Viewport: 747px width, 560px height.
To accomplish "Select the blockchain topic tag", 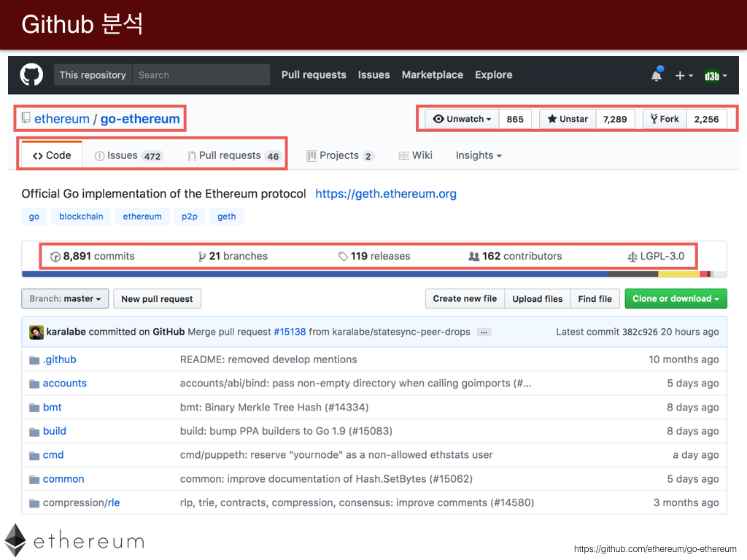I will point(81,216).
